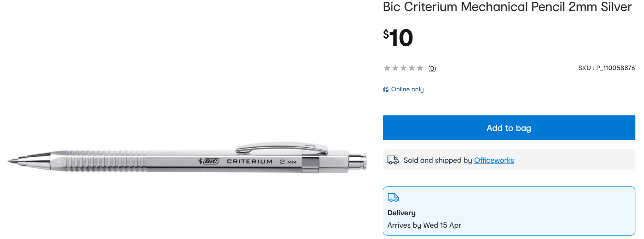Open the Officeworks seller link
Viewport: 644px width, 239px height.
[494, 160]
